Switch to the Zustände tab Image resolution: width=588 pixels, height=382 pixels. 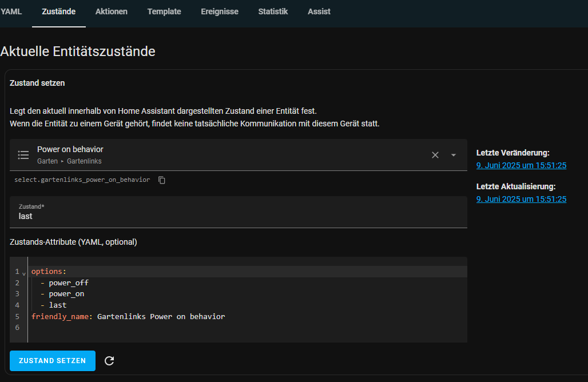pyautogui.click(x=58, y=11)
